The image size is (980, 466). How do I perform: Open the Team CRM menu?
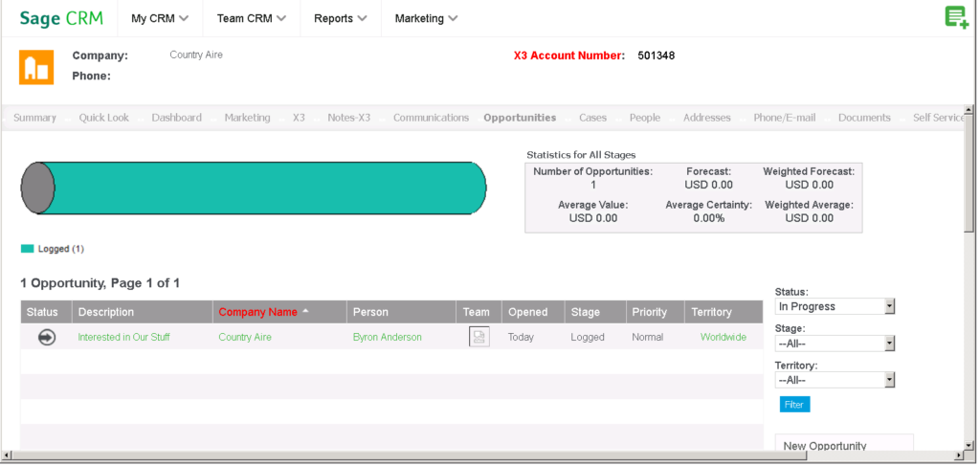pos(252,19)
